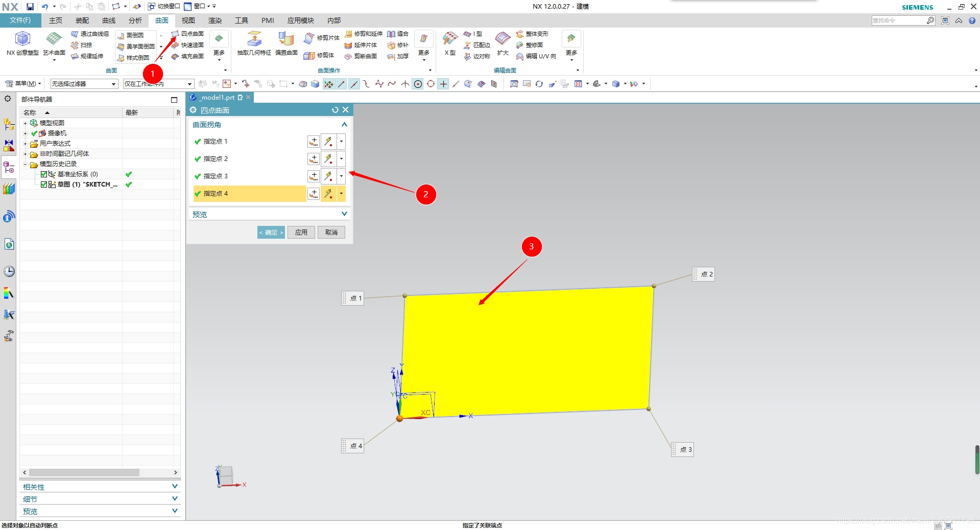Screen dimensions: 980x530
Task: Expand the 相关性 panel
Action: (x=175, y=487)
